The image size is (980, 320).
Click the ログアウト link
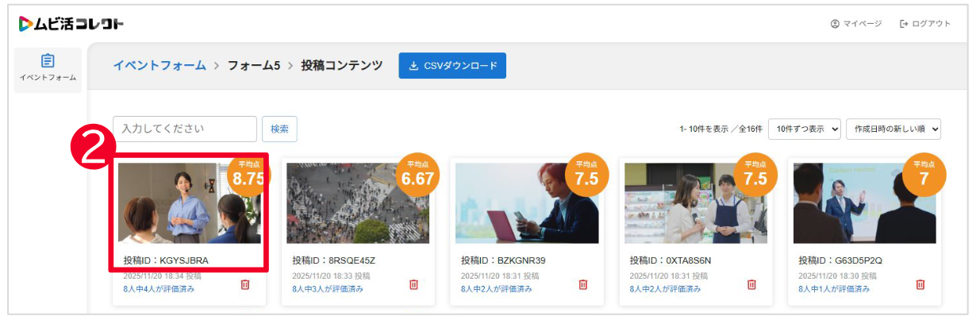tap(925, 24)
